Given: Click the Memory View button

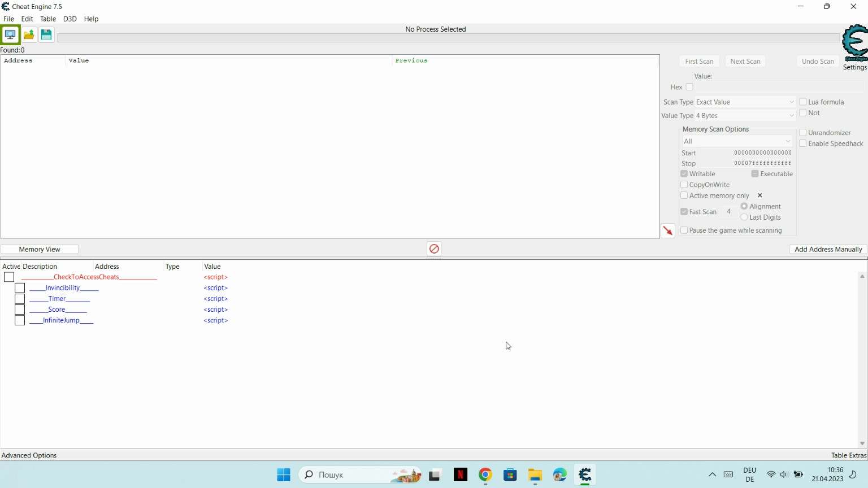Looking at the screenshot, I should 40,249.
